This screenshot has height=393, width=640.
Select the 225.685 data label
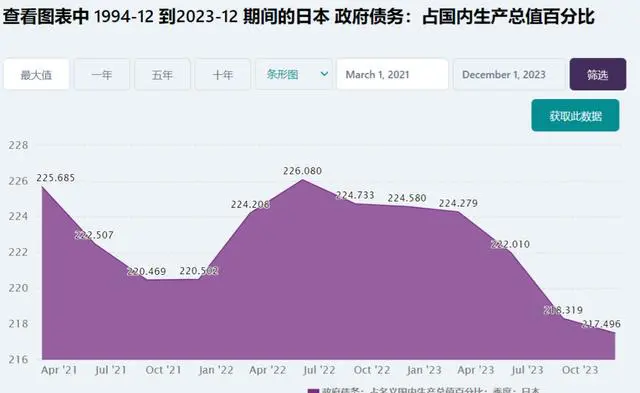pyautogui.click(x=56, y=178)
